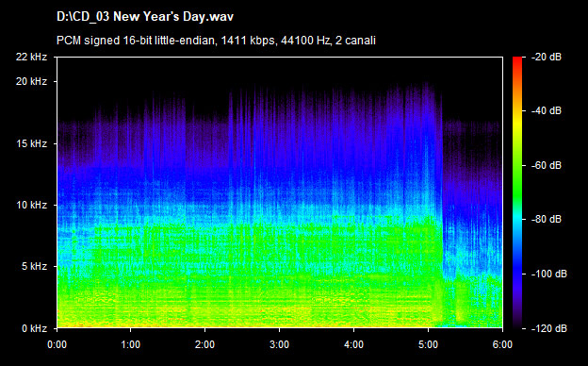Select the 22 kHz frequency axis label
This screenshot has height=366, width=588.
[x=31, y=57]
